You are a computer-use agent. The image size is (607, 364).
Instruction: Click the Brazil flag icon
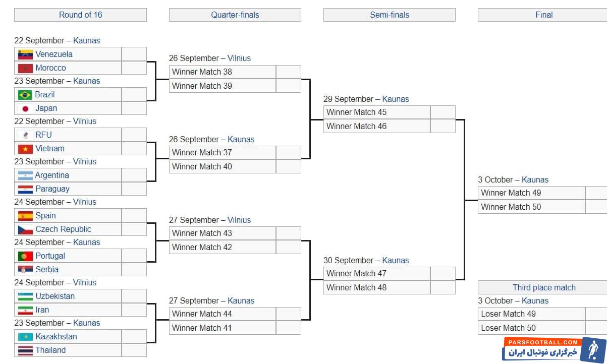[x=25, y=95]
